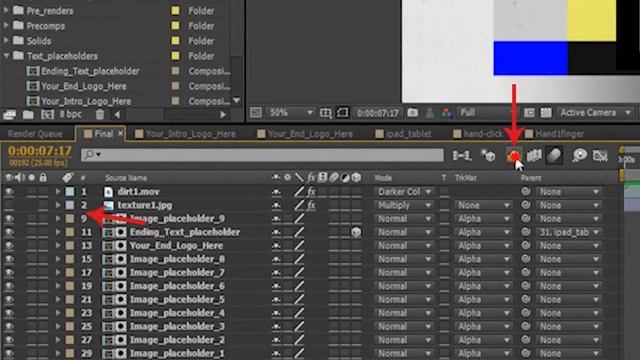This screenshot has height=360, width=640.
Task: Enable Motion Blur for all layers
Action: (x=554, y=156)
